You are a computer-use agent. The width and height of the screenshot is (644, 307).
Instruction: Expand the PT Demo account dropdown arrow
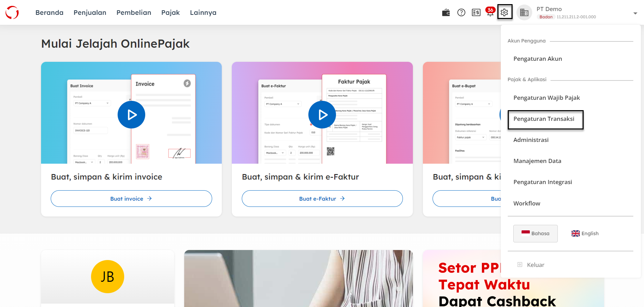click(x=635, y=13)
